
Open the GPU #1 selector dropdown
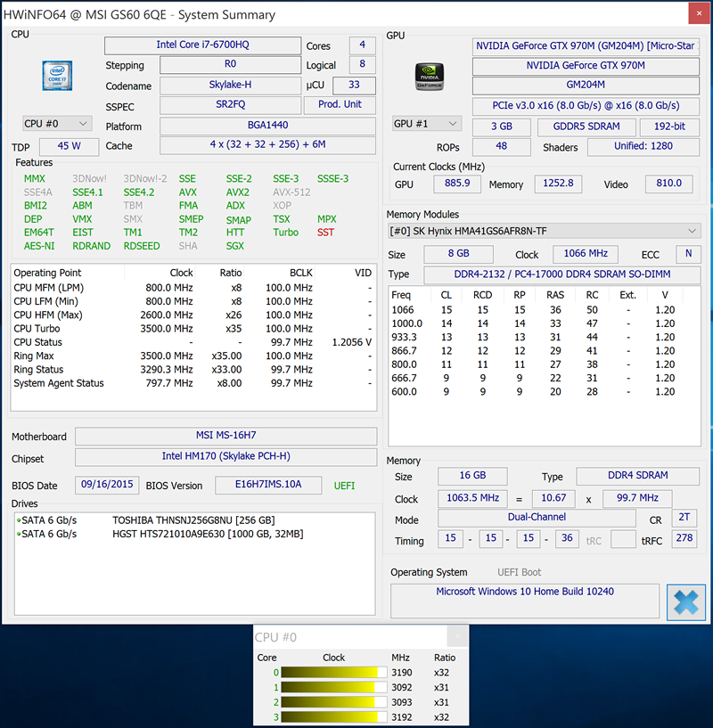point(426,124)
